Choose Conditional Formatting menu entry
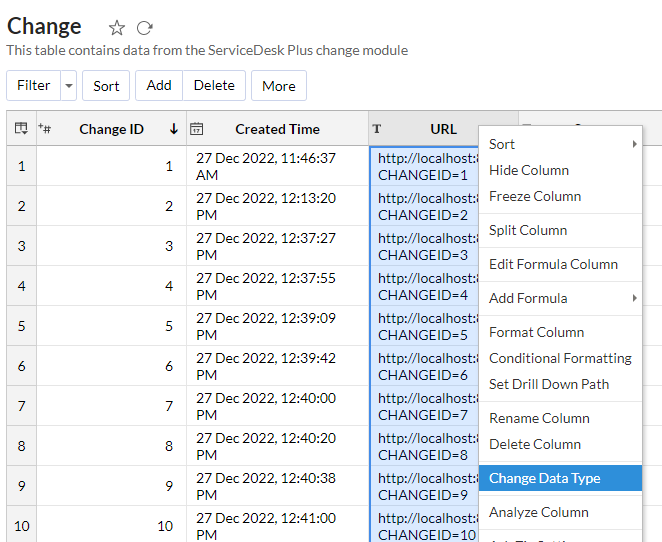Screen dimensions: 662x542 click(x=560, y=358)
